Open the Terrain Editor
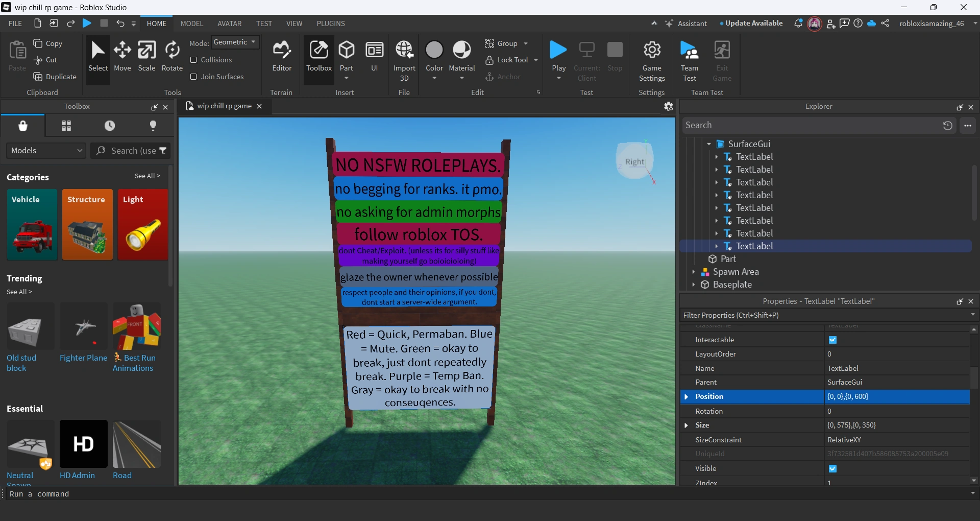The image size is (980, 521). click(x=282, y=56)
